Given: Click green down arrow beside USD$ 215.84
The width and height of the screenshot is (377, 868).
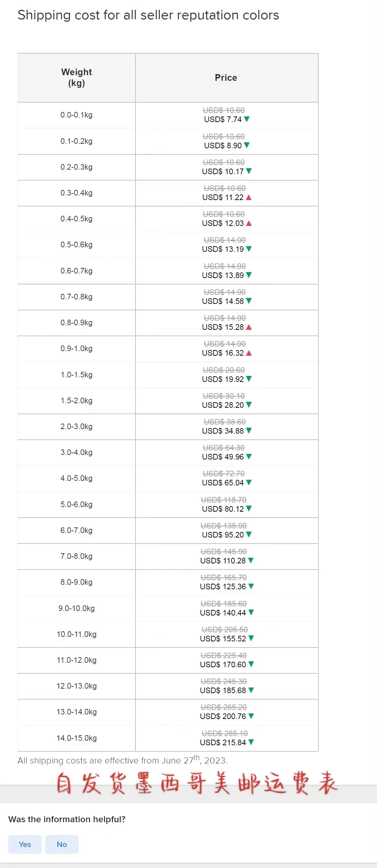Looking at the screenshot, I should (x=251, y=742).
